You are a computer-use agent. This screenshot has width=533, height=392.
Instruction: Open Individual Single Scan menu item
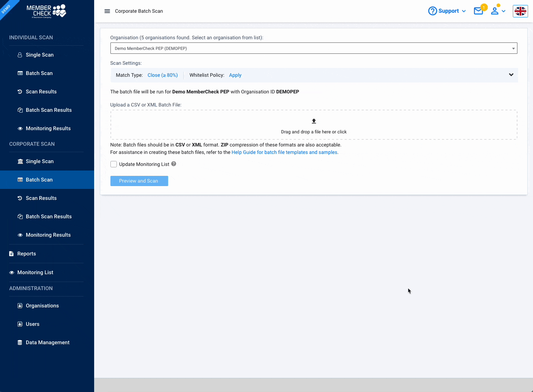(x=47, y=55)
